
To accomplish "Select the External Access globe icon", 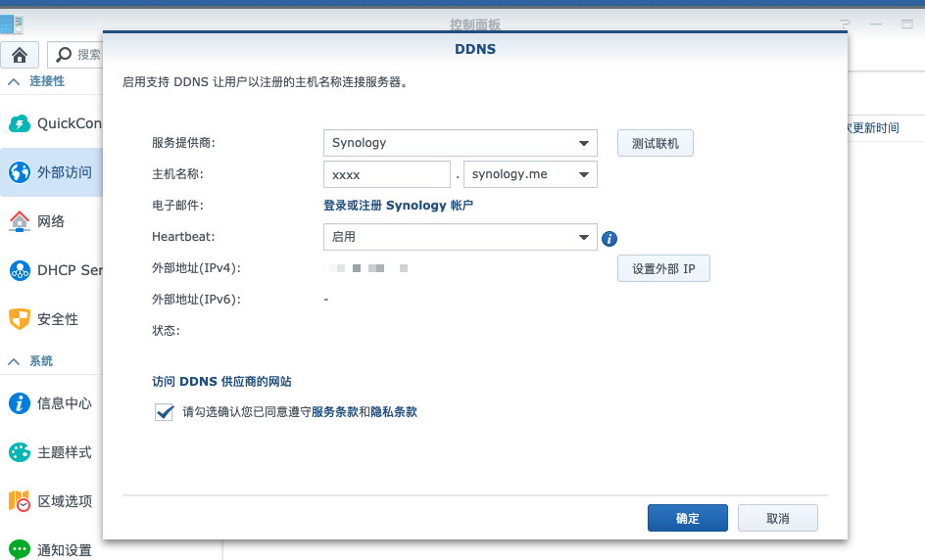I will pyautogui.click(x=20, y=172).
